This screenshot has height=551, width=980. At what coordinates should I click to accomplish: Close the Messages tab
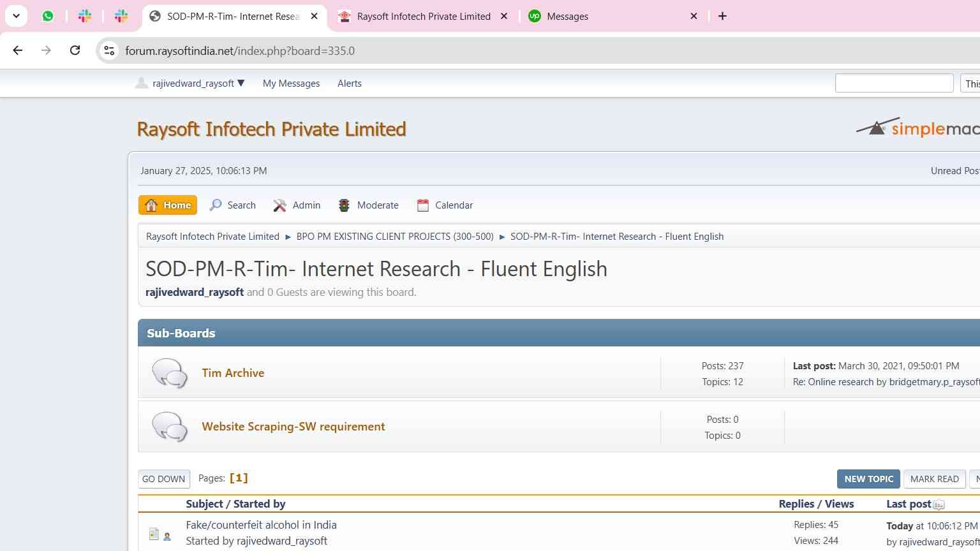(694, 16)
